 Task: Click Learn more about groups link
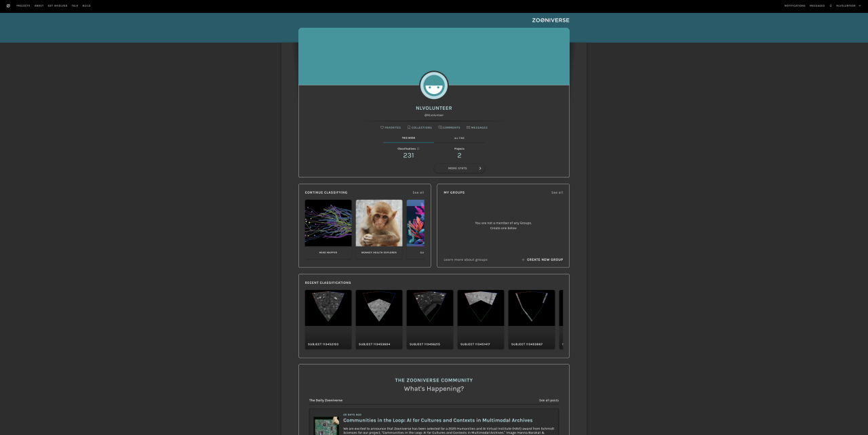(x=465, y=260)
